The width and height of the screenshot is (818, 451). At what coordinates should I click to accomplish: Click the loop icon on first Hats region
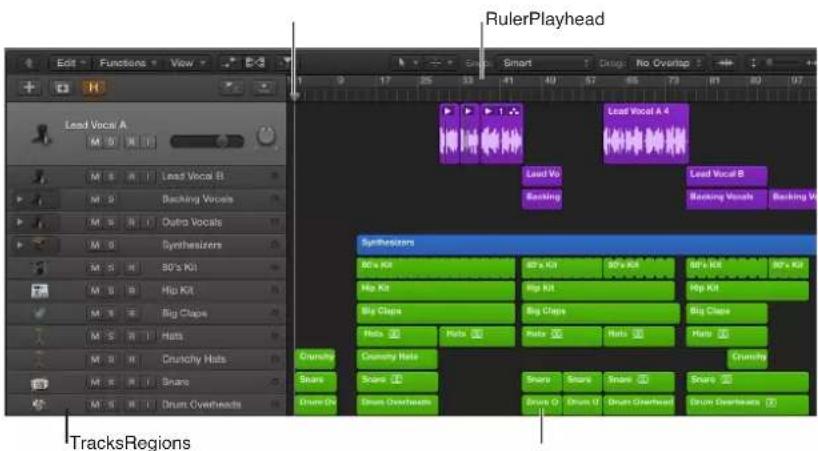click(x=394, y=334)
